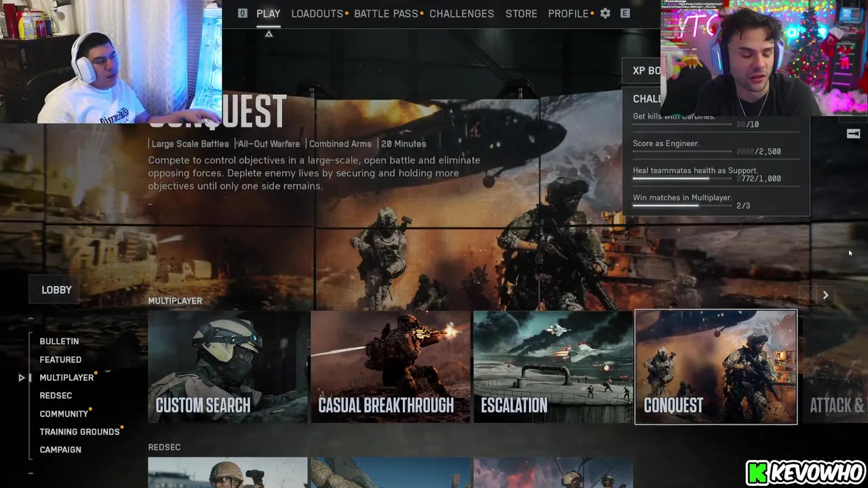Click the arrow marker beside MULTIPLAYER in sidebar
868x488 pixels.
click(x=22, y=378)
